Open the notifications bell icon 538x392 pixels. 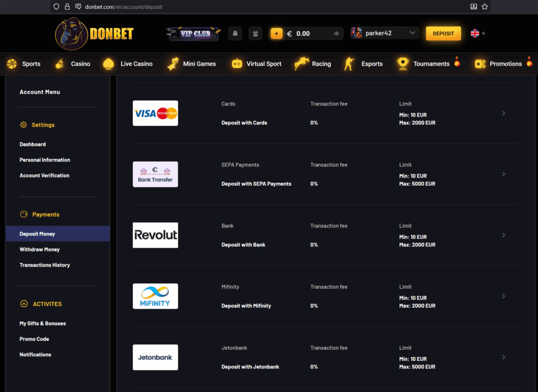[235, 33]
